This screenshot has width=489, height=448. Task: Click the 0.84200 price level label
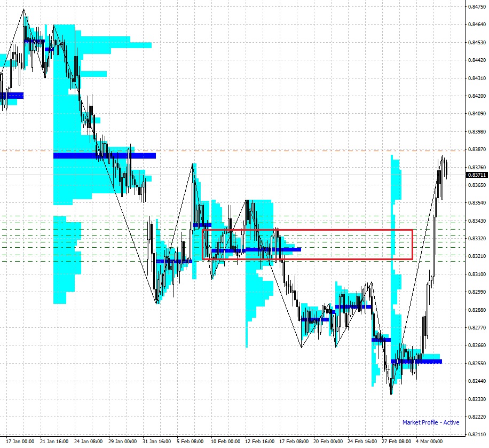477,96
